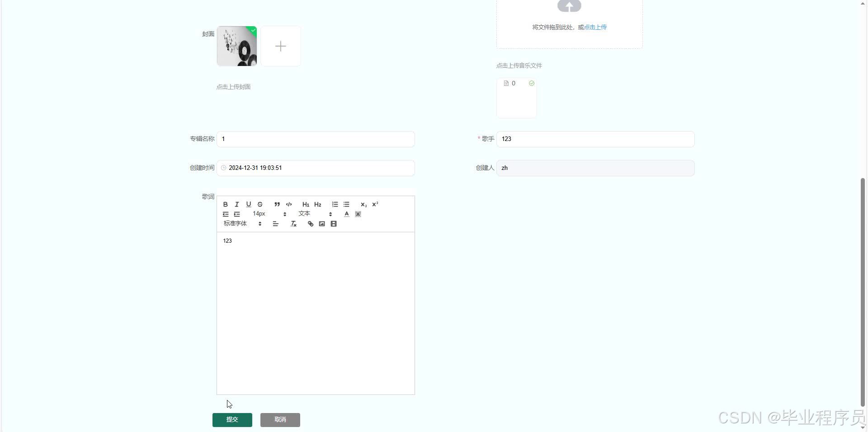Apply Heading 2 style
868x432 pixels.
pyautogui.click(x=318, y=204)
